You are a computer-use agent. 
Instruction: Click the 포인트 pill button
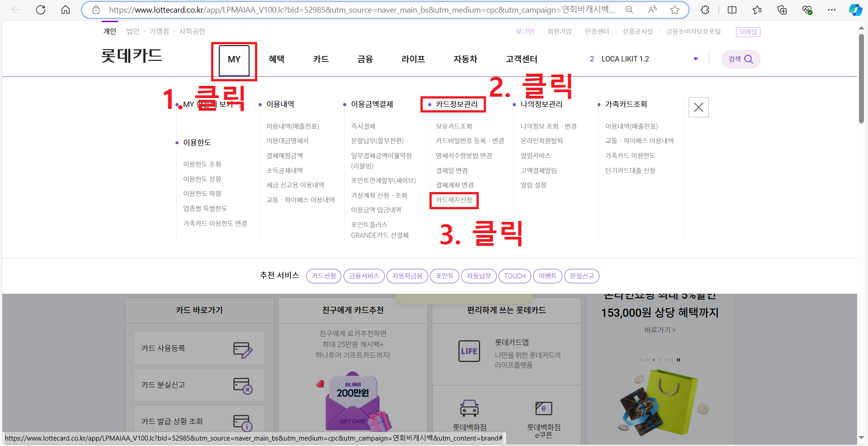click(x=444, y=276)
